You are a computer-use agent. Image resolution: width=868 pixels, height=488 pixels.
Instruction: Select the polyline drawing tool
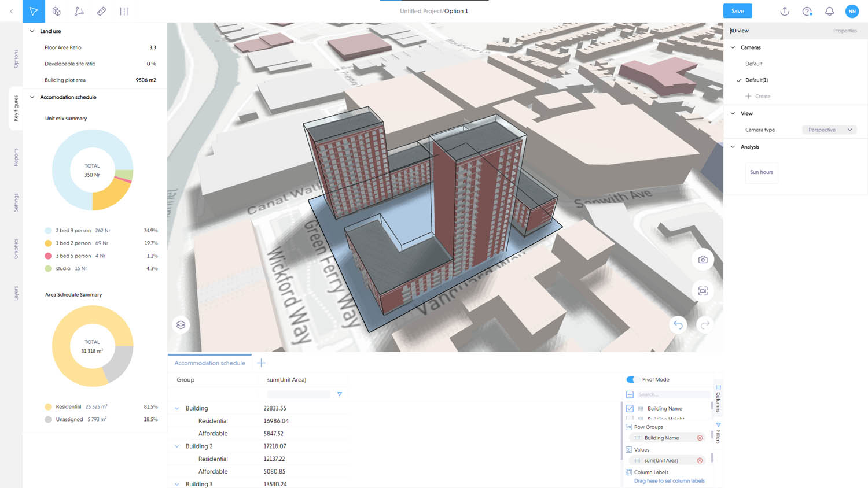click(x=79, y=11)
